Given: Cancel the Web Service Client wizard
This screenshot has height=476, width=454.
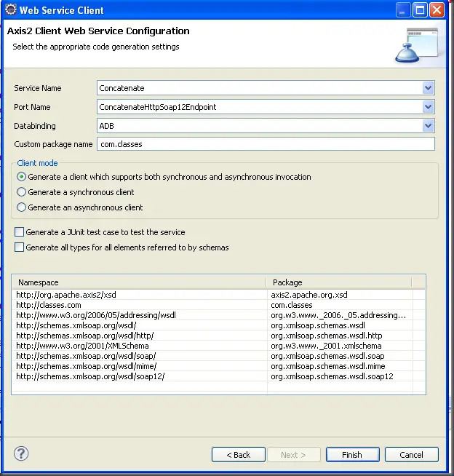Looking at the screenshot, I should (x=412, y=454).
